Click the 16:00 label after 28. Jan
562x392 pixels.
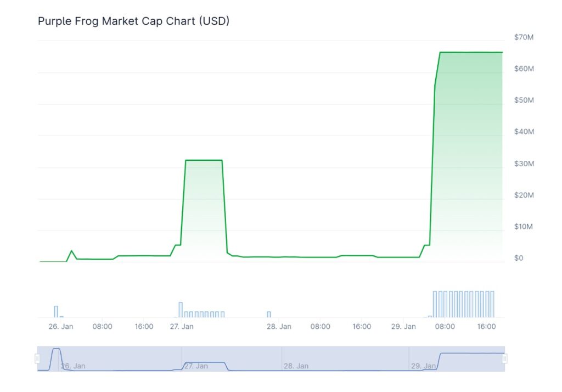[361, 326]
